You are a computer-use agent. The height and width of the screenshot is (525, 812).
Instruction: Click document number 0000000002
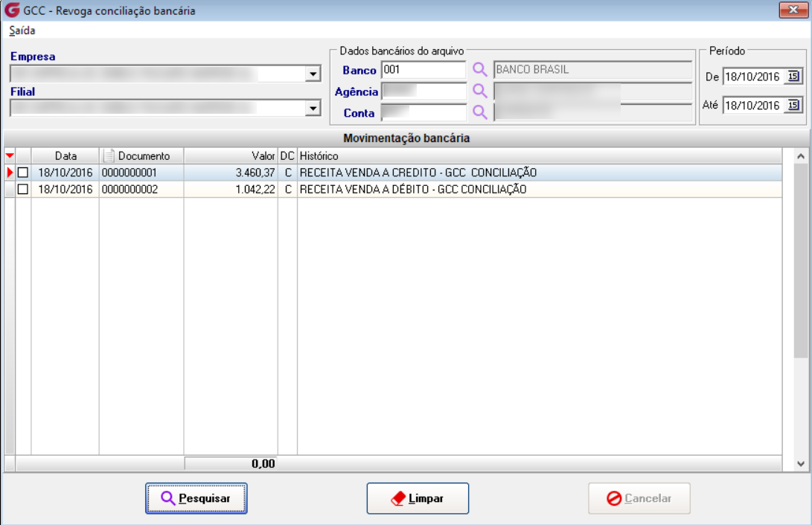(x=130, y=190)
